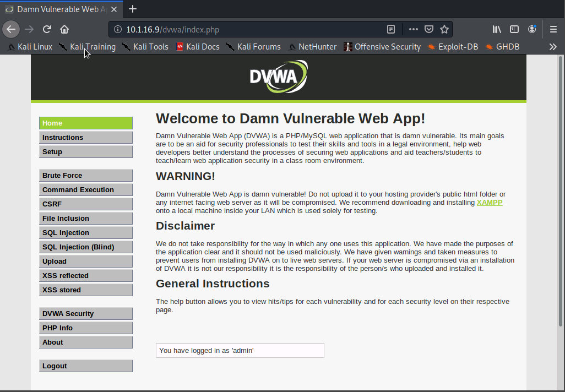Open the SQL Injection module
Viewport: 565px width, 392px height.
tap(86, 233)
